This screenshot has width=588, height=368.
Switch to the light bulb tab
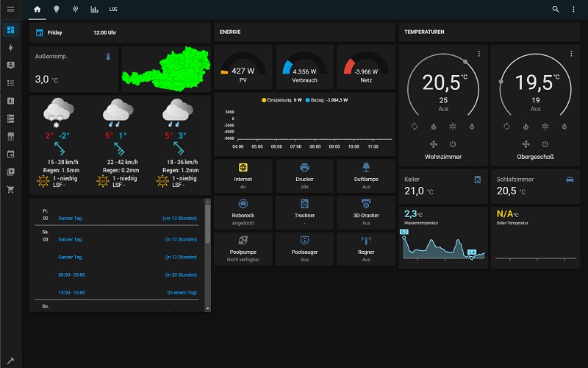coord(56,10)
